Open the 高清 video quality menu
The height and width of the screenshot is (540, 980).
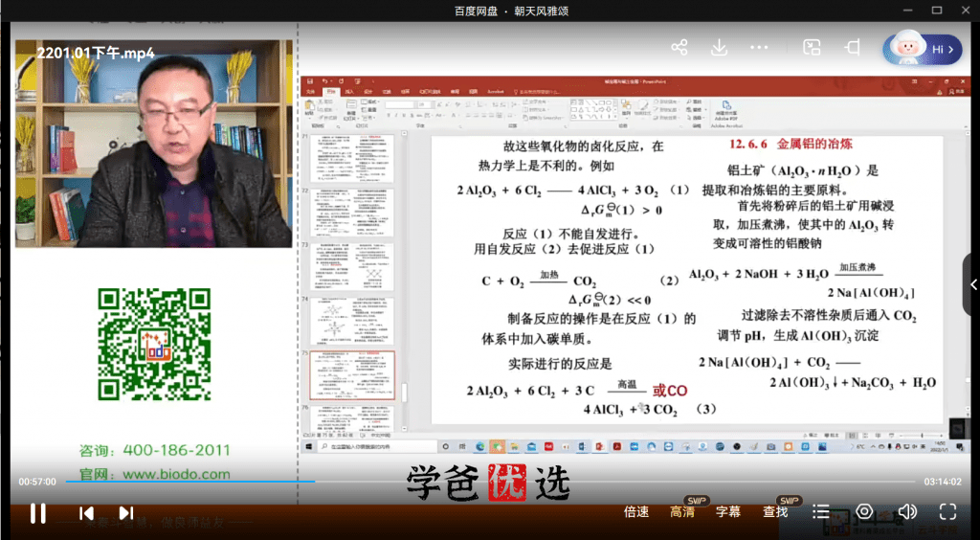[681, 512]
